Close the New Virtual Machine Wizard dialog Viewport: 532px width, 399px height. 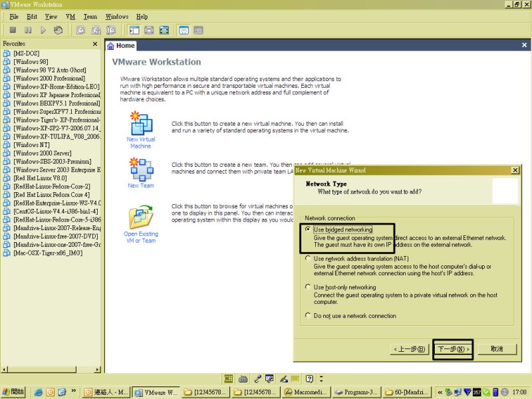(515, 170)
